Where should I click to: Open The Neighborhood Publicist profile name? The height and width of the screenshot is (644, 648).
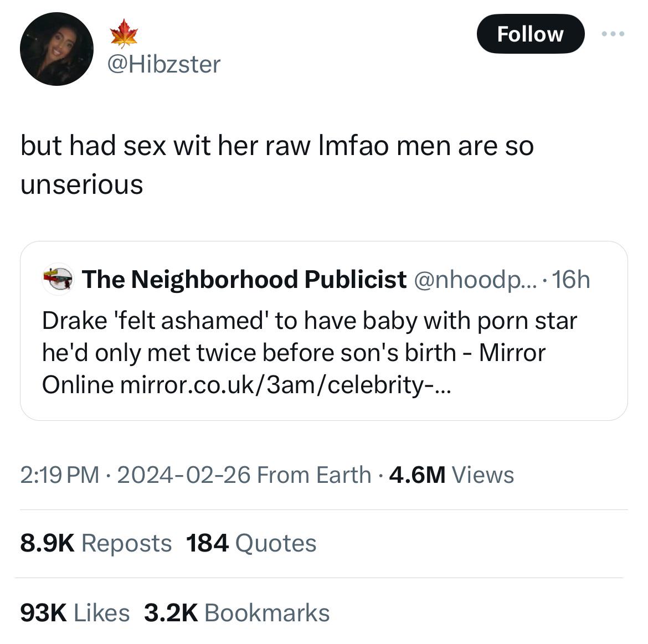point(244,279)
